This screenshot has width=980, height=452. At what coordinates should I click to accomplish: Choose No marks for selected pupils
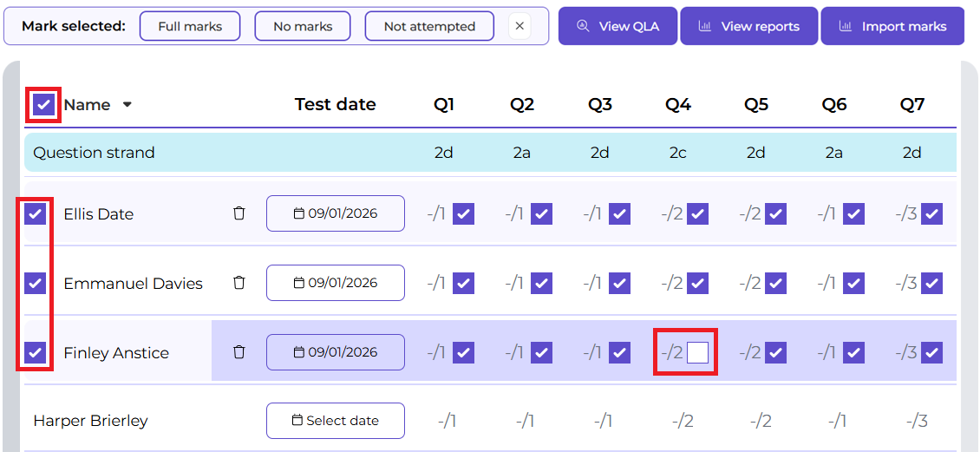point(303,26)
